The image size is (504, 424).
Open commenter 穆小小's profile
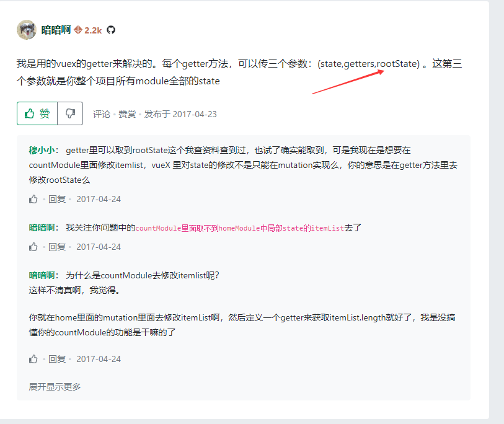click(42, 150)
